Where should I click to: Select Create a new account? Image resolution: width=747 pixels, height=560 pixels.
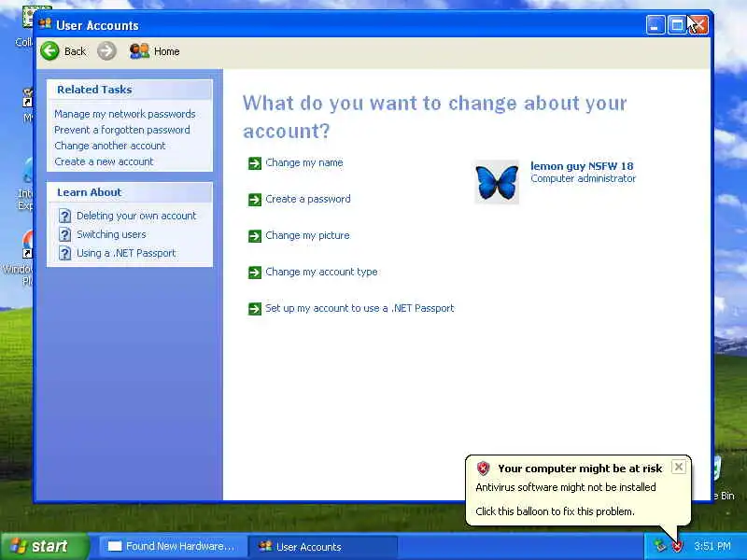coord(104,161)
